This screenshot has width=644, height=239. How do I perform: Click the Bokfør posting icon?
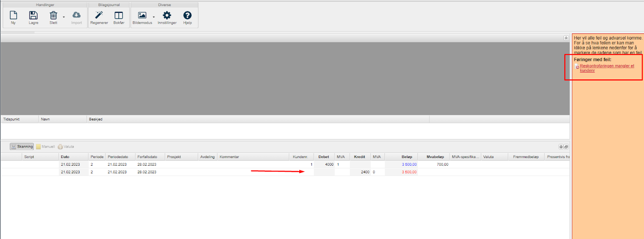tap(119, 17)
